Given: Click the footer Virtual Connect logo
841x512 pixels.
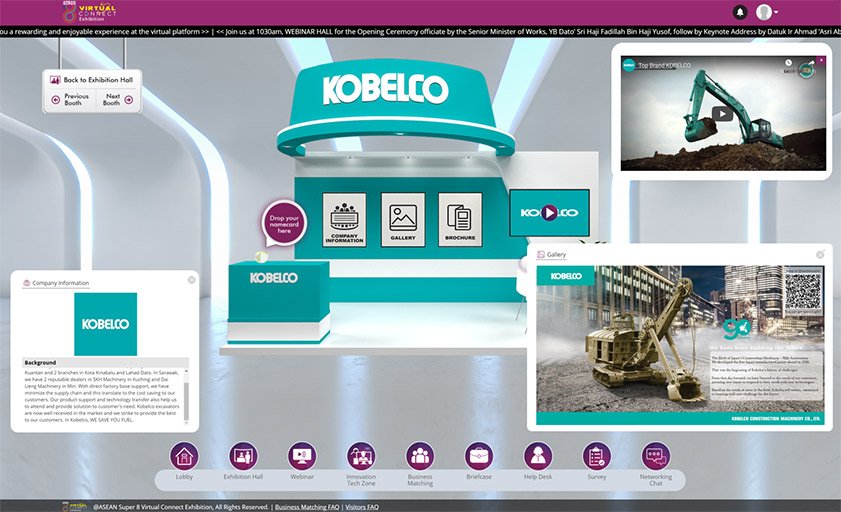Looking at the screenshot, I should click(74, 506).
